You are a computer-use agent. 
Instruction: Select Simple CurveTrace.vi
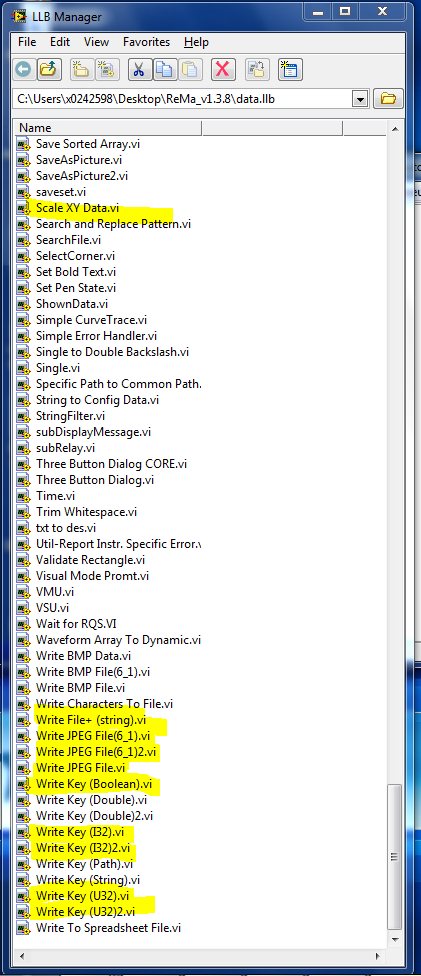click(92, 321)
